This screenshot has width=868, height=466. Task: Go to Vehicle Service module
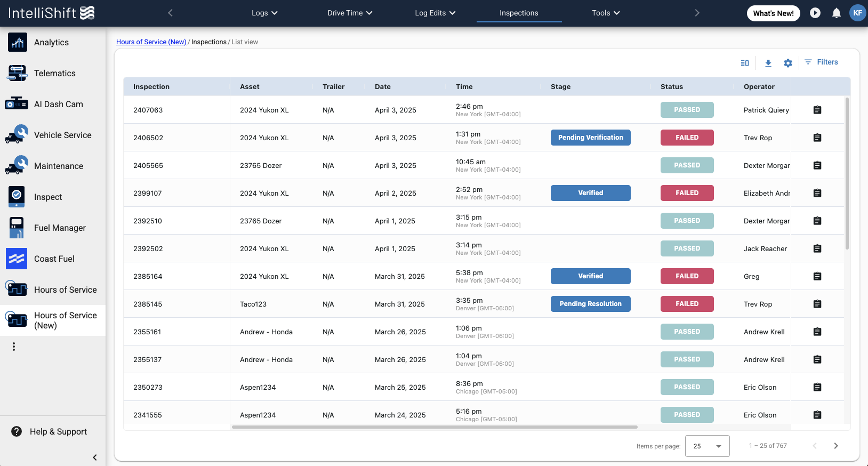point(53,135)
